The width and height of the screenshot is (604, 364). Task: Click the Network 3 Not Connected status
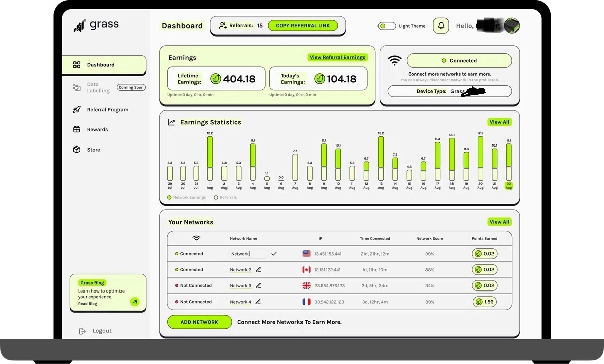coord(193,286)
